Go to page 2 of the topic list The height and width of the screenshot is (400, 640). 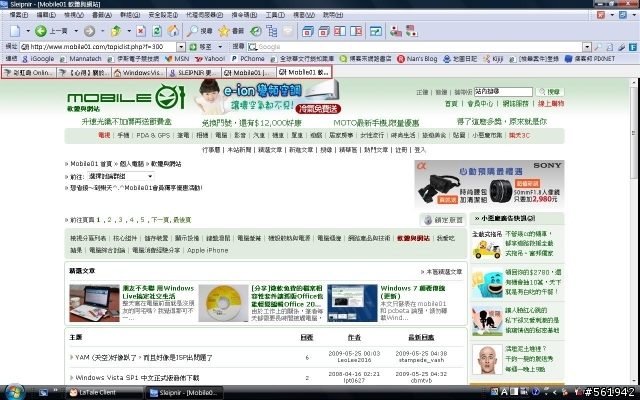(109, 220)
